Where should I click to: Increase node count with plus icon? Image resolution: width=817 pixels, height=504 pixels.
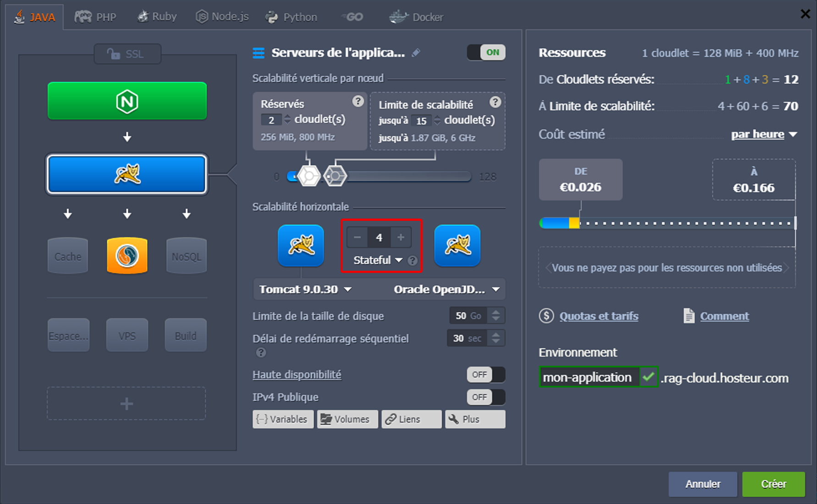click(x=400, y=237)
